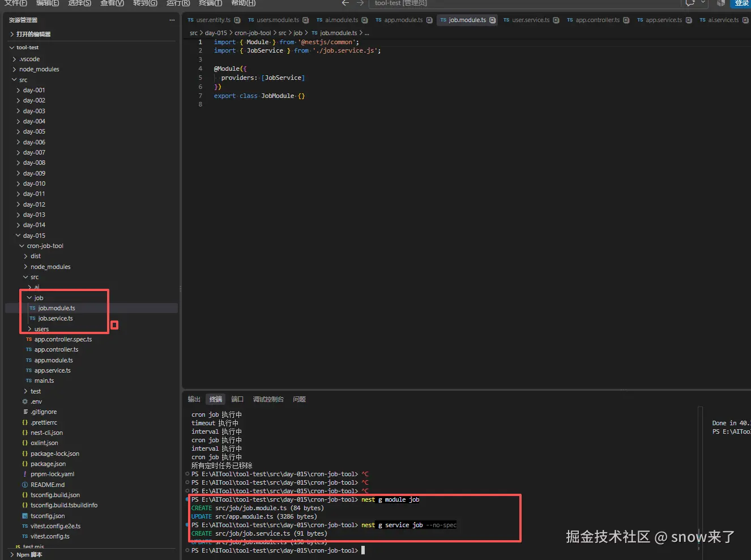Click the gear icon of the .env file

tap(25, 402)
